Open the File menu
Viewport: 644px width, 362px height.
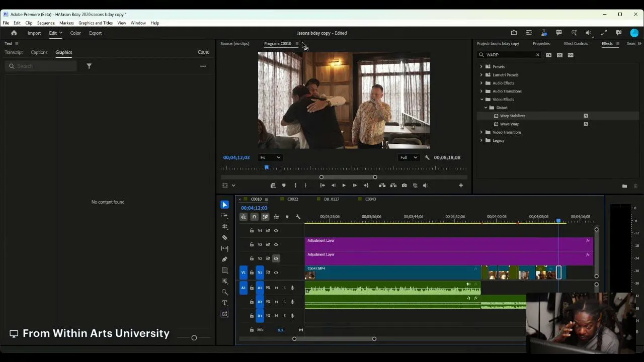[x=6, y=23]
